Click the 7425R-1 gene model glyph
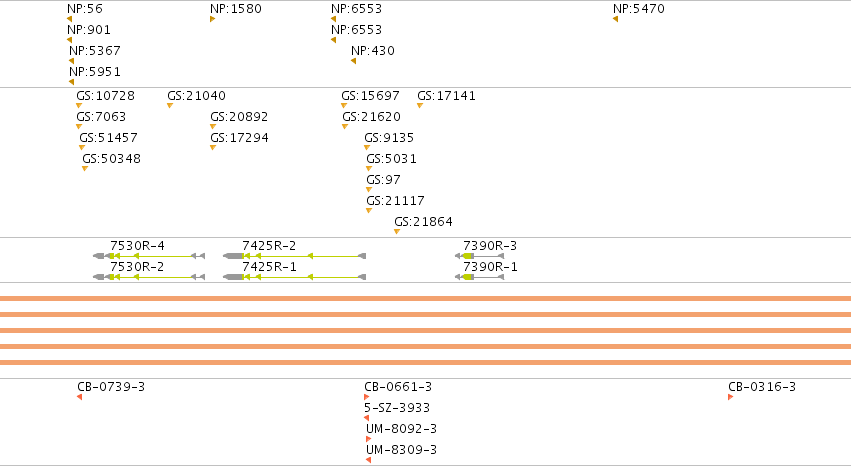Image resolution: width=851 pixels, height=466 pixels. [x=295, y=277]
